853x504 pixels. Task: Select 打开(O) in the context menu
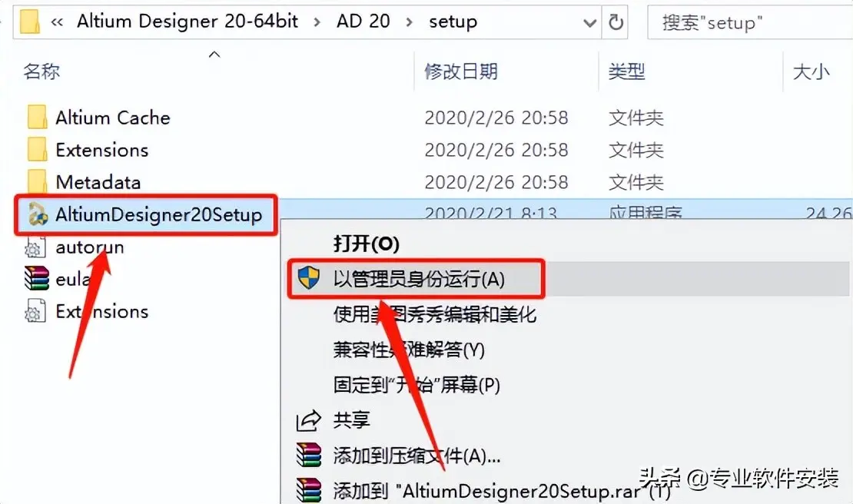pyautogui.click(x=366, y=244)
